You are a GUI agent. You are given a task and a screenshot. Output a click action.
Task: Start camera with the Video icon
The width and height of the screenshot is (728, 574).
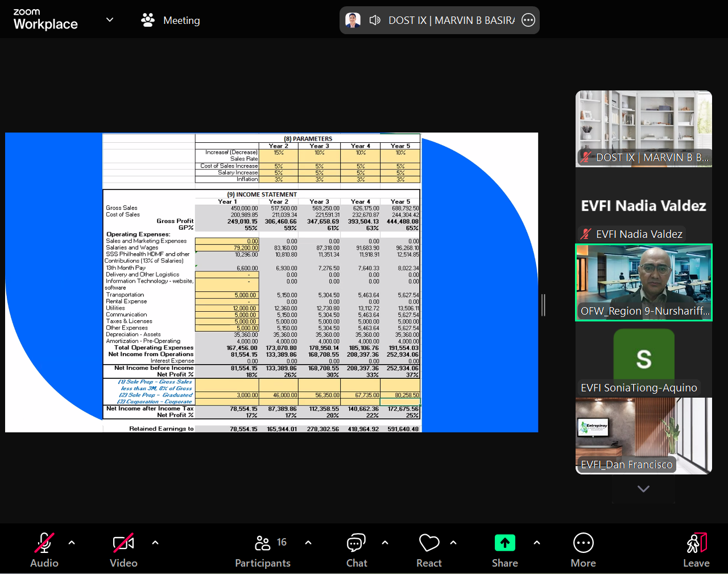[123, 544]
